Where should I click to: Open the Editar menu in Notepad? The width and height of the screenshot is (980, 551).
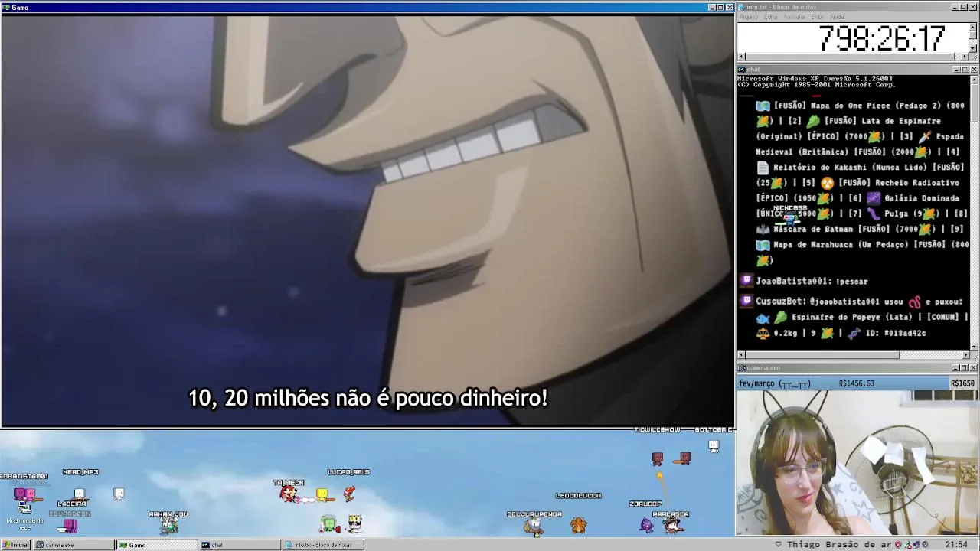tap(771, 17)
